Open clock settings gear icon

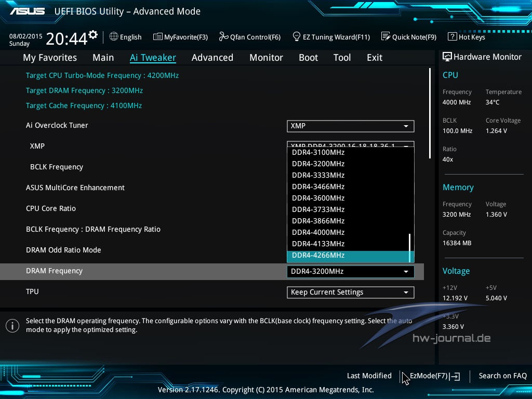[x=93, y=34]
